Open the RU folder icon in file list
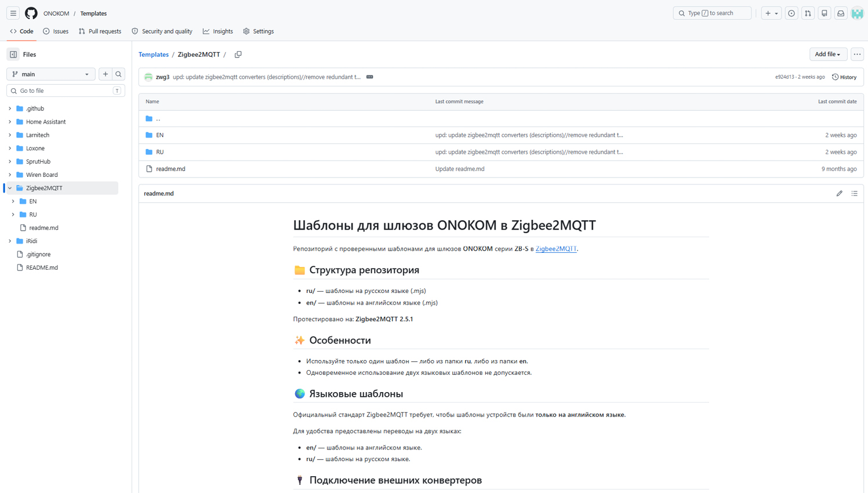This screenshot has width=868, height=493. point(149,152)
